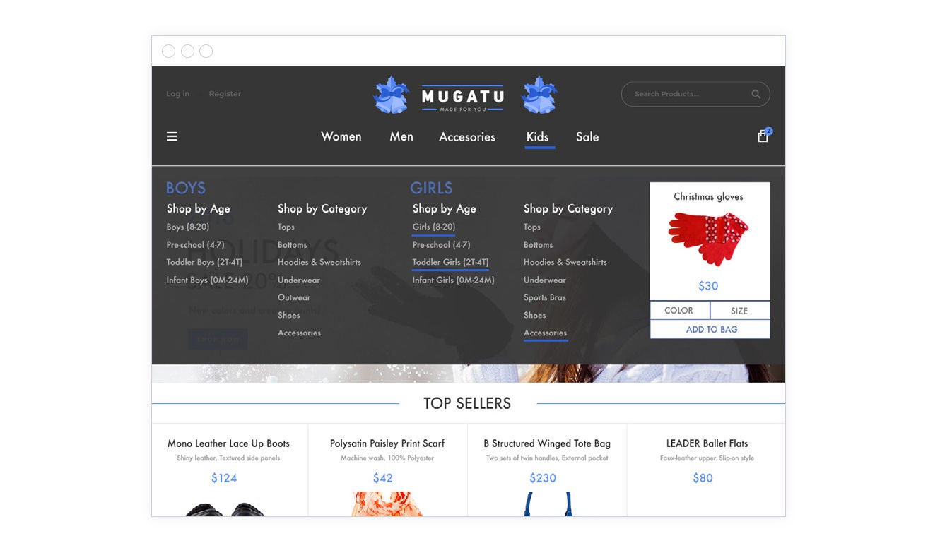
Task: Click the search products field
Action: point(695,94)
